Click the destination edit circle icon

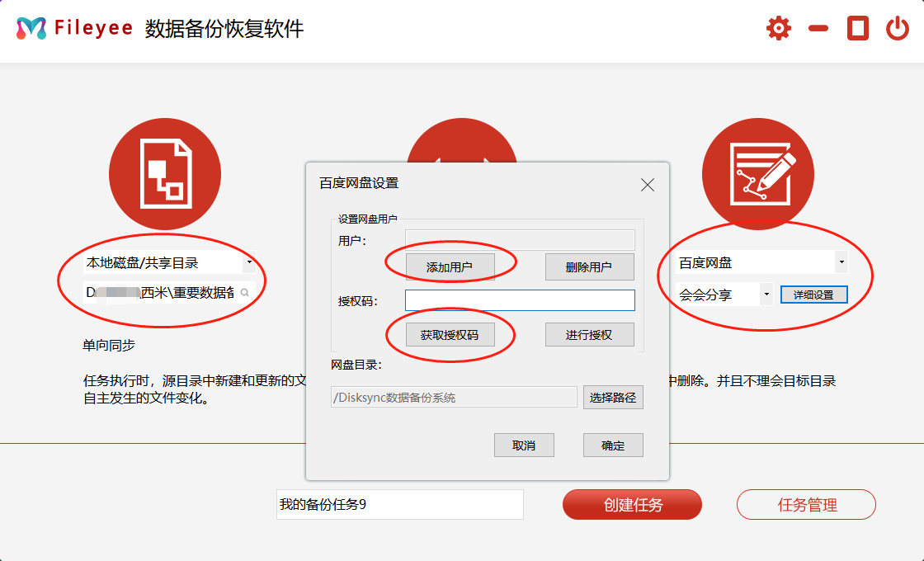(x=757, y=174)
